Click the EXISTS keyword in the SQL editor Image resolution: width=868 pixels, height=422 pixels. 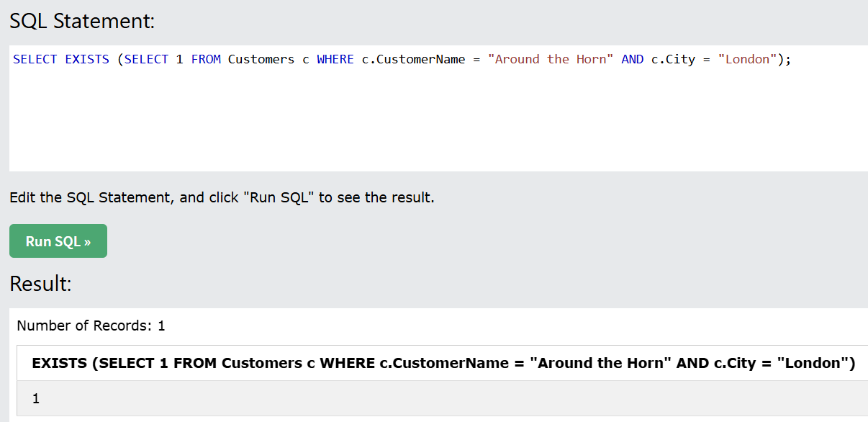[87, 59]
